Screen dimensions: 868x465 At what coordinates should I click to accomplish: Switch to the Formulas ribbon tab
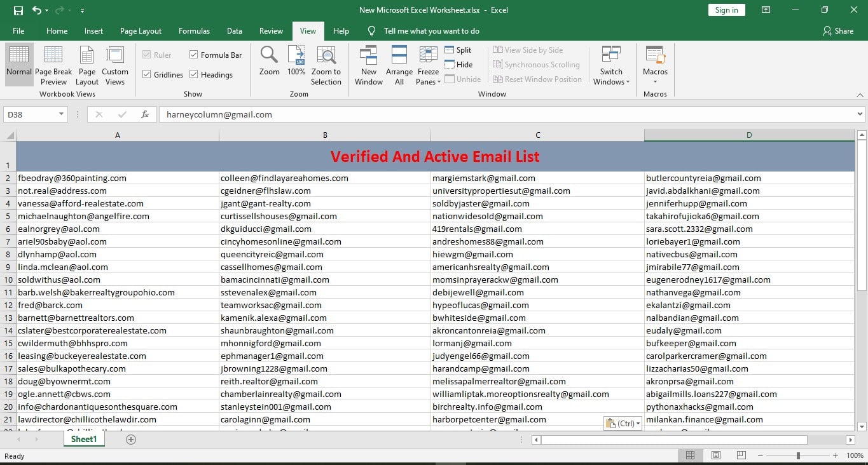194,30
